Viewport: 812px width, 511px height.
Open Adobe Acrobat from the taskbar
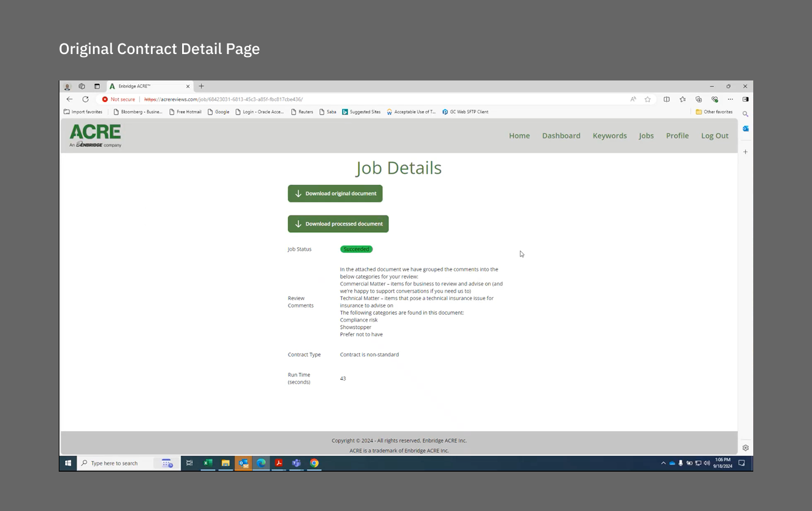pyautogui.click(x=279, y=463)
